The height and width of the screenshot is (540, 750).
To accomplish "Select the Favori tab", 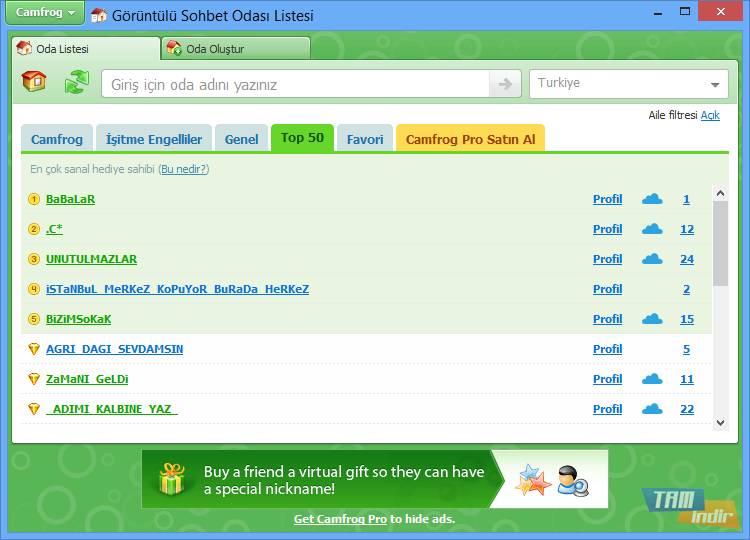I will click(365, 139).
